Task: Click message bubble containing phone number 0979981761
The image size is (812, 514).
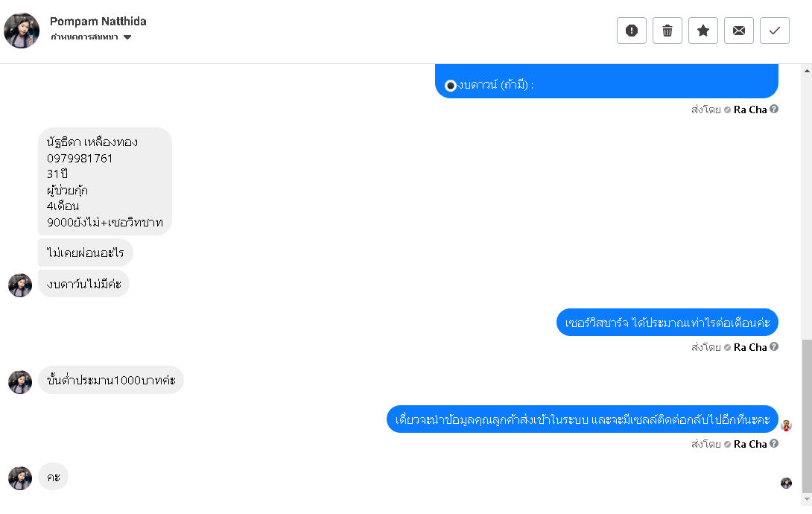Action: point(104,181)
